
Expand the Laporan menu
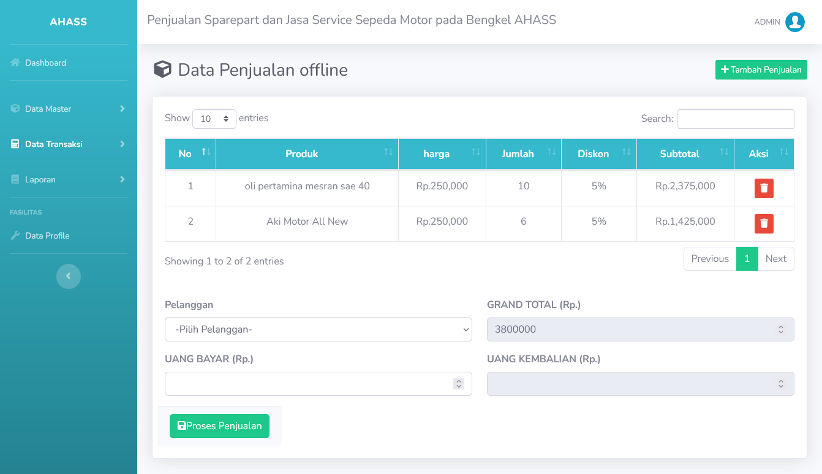click(68, 179)
